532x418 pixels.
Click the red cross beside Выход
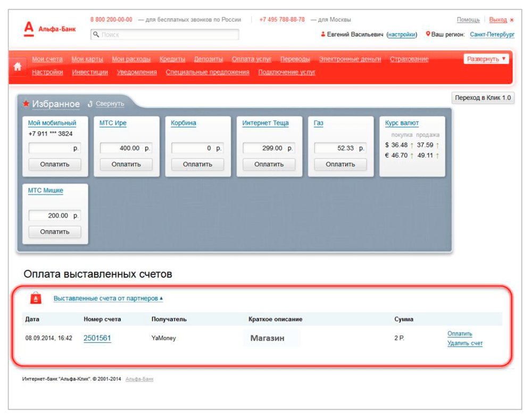(512, 20)
